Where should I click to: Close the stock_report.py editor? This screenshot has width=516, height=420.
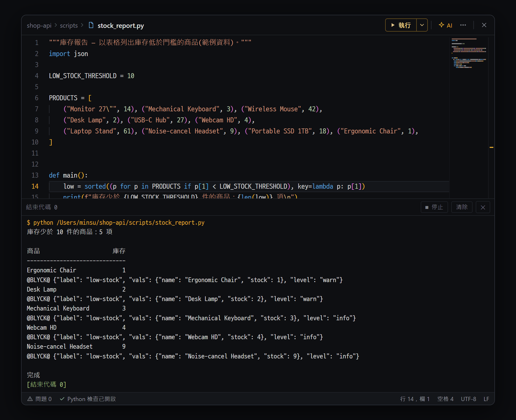484,25
